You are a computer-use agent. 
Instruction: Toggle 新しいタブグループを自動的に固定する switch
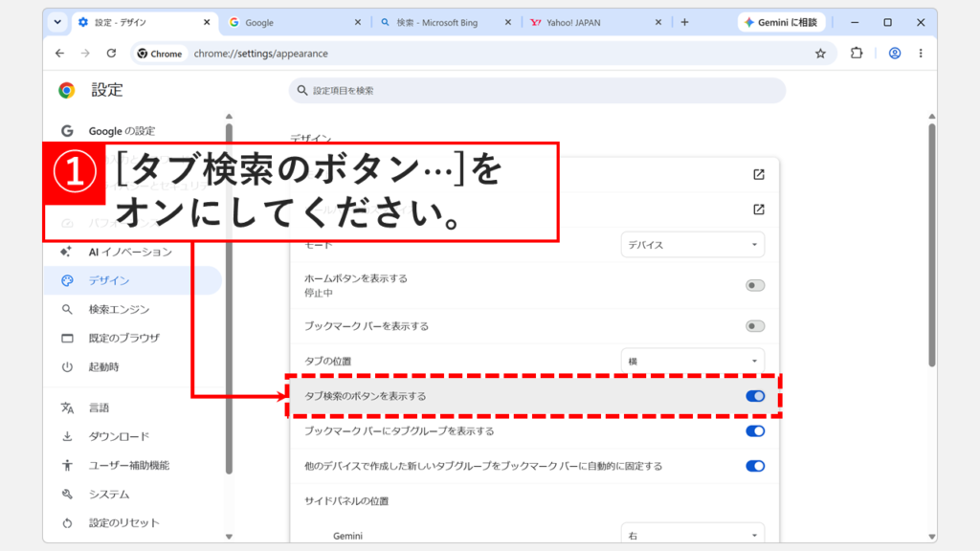pos(755,466)
